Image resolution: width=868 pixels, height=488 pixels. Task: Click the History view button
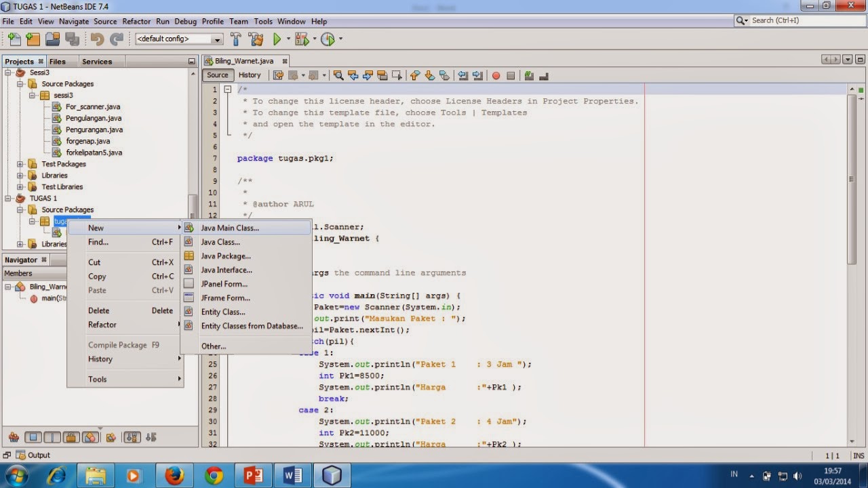click(250, 75)
